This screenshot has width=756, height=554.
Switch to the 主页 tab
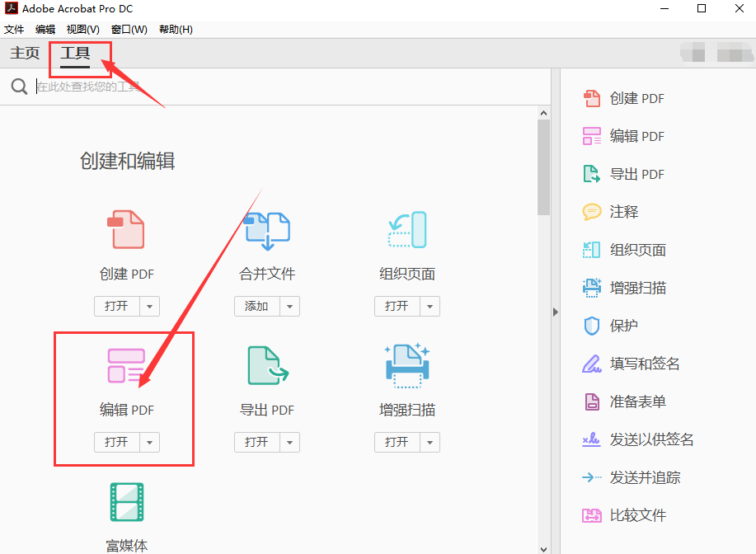coord(25,53)
